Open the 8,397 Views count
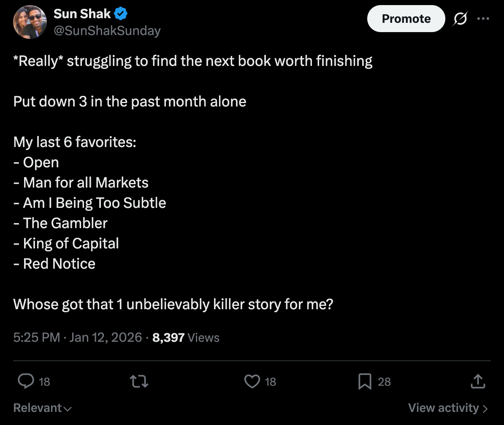 click(186, 338)
